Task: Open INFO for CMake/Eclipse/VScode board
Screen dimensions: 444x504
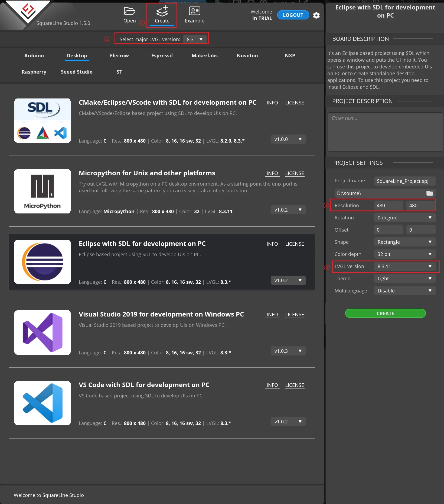Action: [x=272, y=103]
